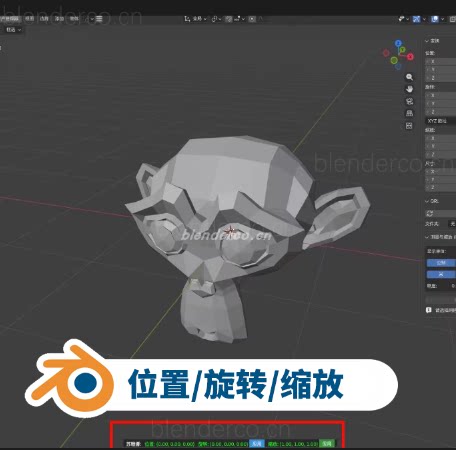This screenshot has width=456, height=450.
Task: Click the green 位置 (0.00, 0.00, 0.00) text
Action: tap(170, 444)
